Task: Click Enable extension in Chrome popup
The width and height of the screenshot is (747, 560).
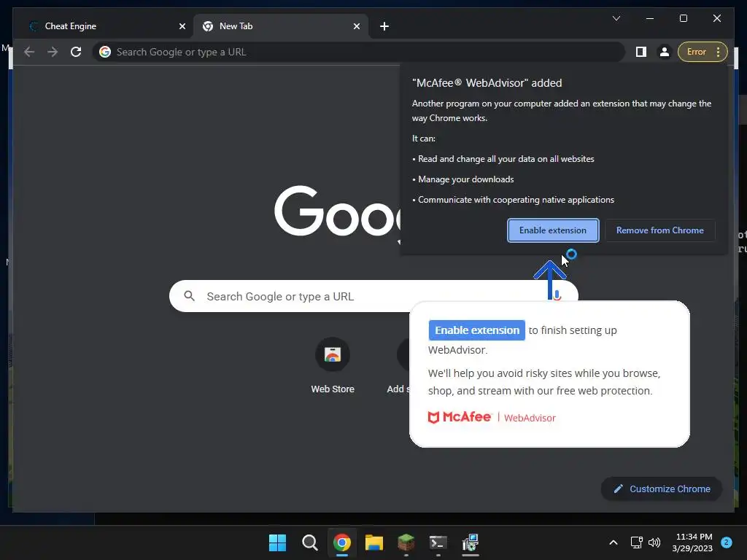Action: (553, 230)
